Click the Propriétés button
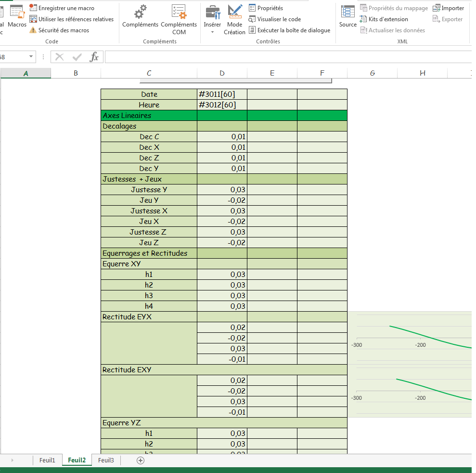Image resolution: width=476 pixels, height=473 pixels. 267,8
